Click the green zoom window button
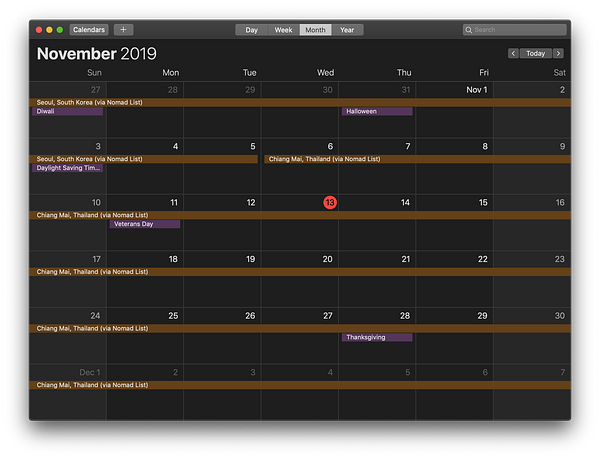 [x=60, y=30]
